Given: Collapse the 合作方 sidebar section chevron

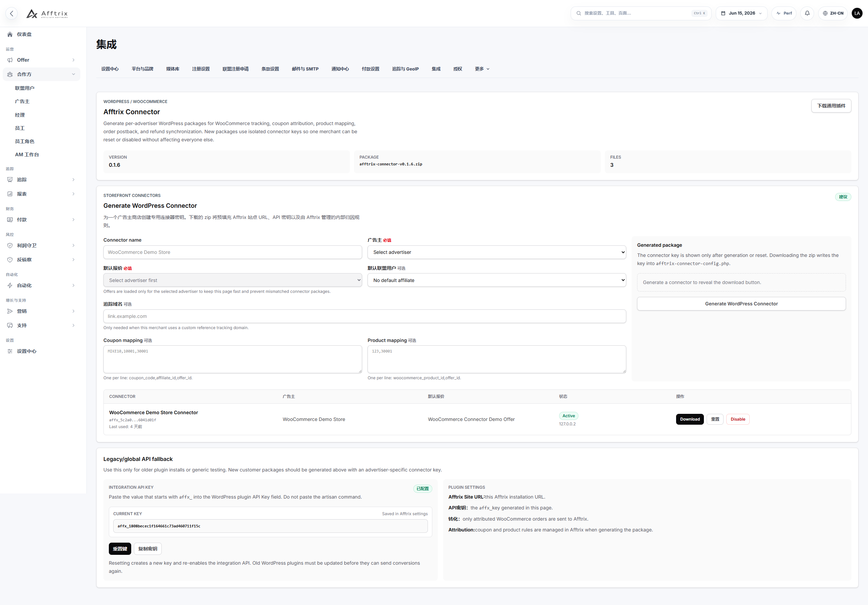Looking at the screenshot, I should click(73, 75).
